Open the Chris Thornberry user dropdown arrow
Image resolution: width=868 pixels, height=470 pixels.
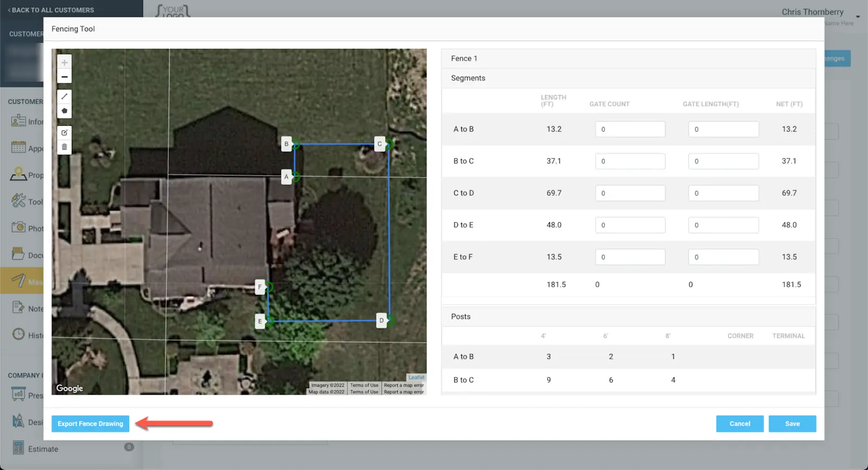tap(858, 16)
